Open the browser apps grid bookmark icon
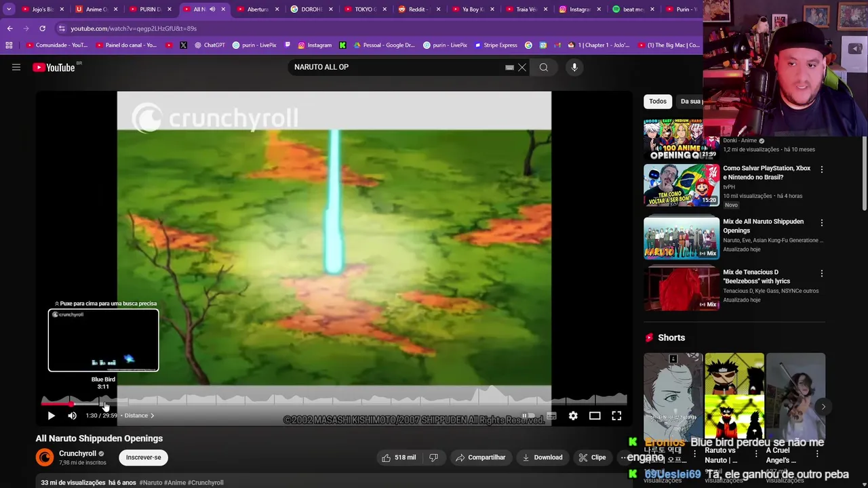Image resolution: width=868 pixels, height=488 pixels. click(x=9, y=45)
